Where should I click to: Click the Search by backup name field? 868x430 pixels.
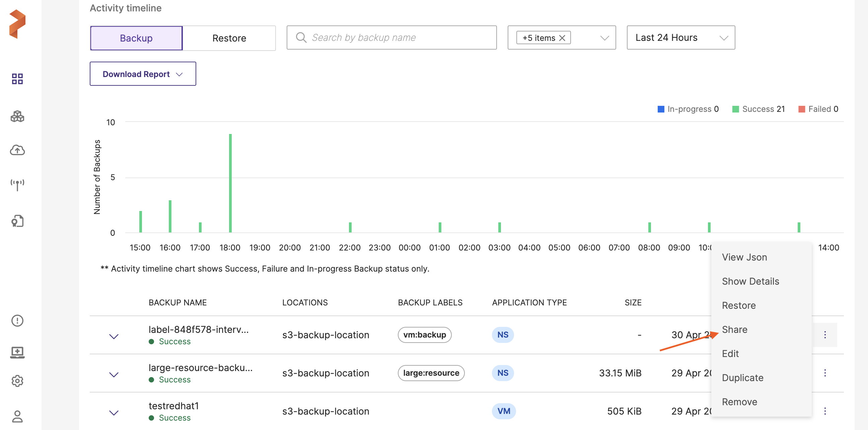click(x=391, y=38)
